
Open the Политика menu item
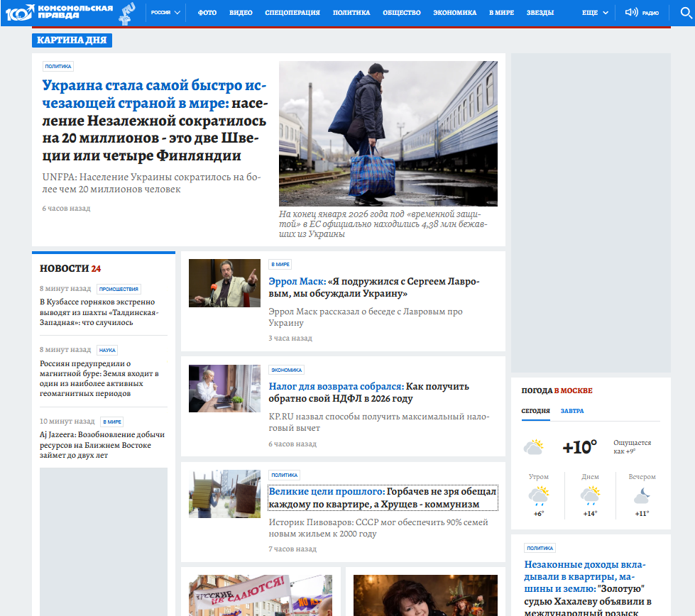coord(351,13)
